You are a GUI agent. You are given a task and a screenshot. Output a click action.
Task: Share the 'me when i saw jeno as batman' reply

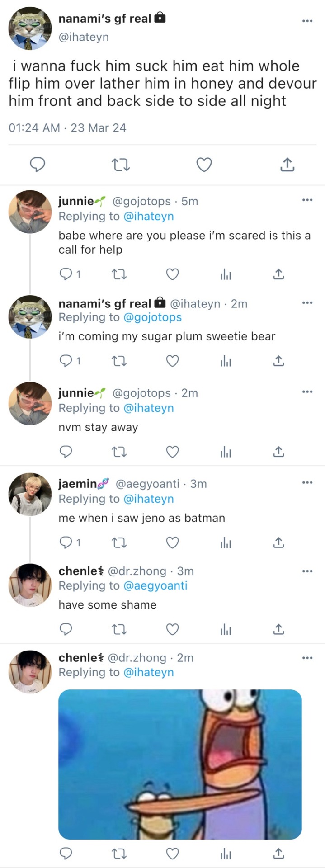coord(278,542)
